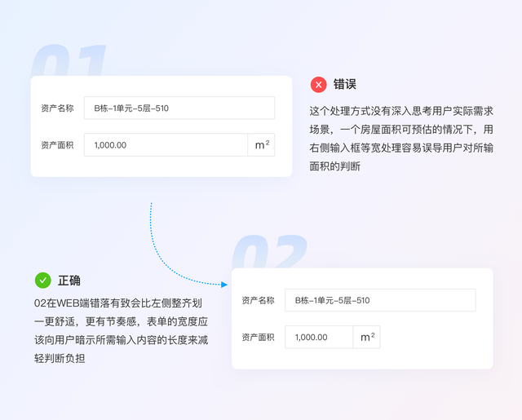
Task: Click the green correct checkmark icon
Action: pyautogui.click(x=43, y=281)
